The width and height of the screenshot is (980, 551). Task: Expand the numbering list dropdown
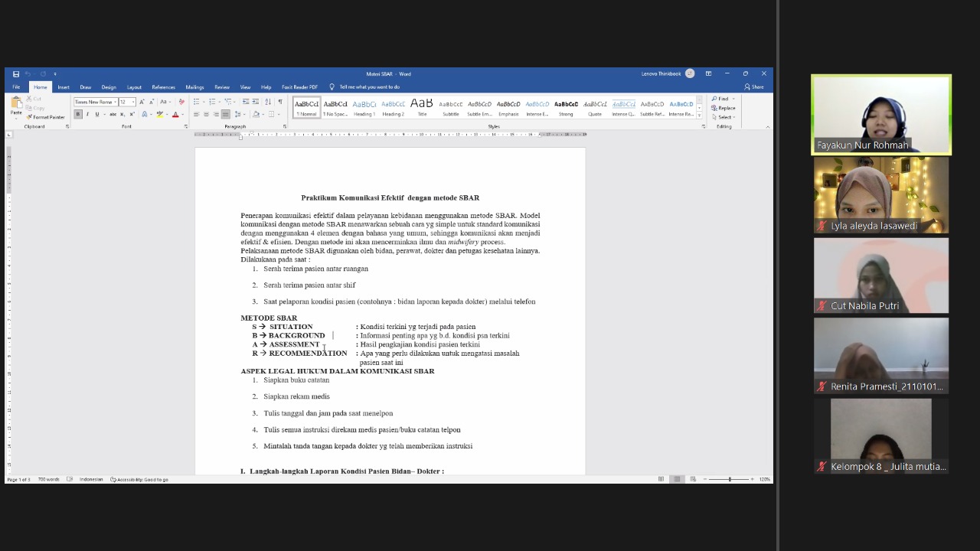219,102
